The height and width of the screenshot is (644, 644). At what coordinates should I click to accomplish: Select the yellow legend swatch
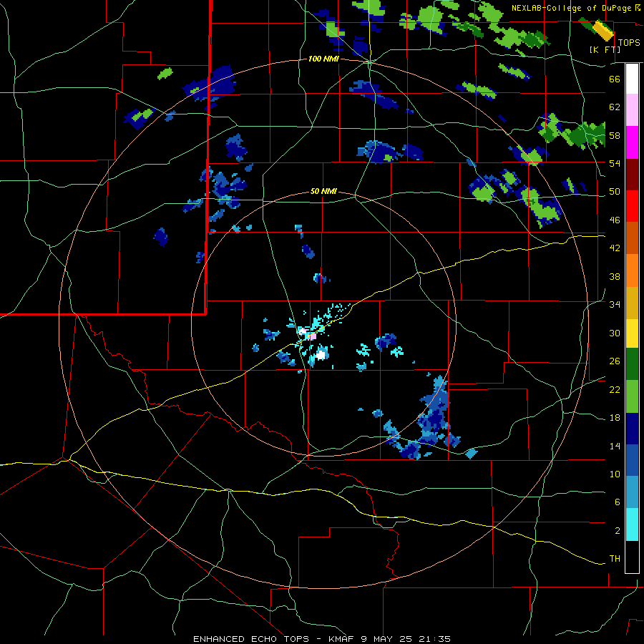[632, 333]
